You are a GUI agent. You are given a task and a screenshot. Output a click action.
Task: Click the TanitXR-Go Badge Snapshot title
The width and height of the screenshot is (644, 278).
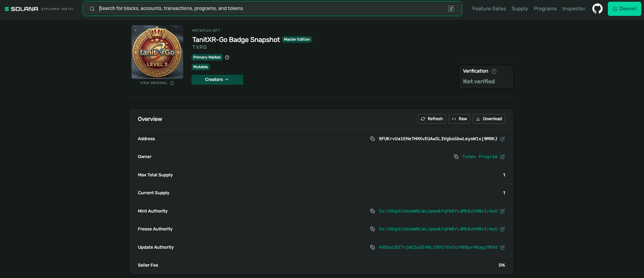236,40
